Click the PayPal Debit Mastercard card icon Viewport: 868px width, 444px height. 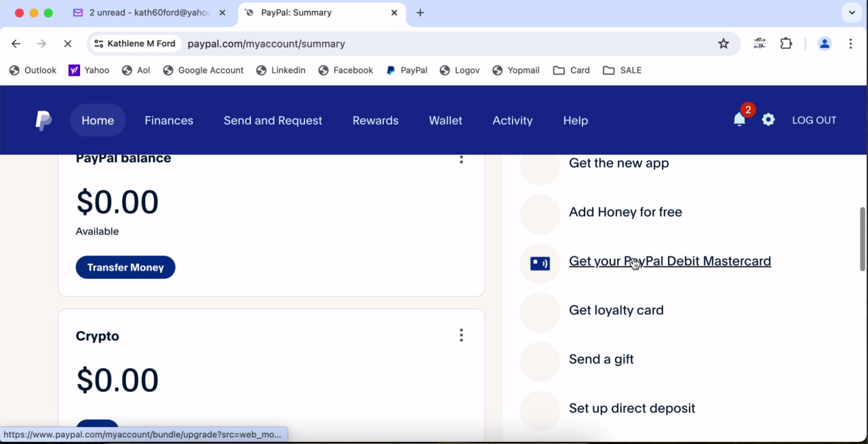540,264
